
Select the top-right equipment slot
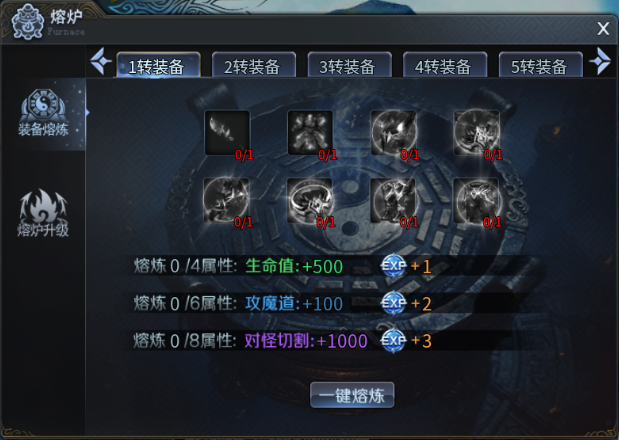point(477,133)
